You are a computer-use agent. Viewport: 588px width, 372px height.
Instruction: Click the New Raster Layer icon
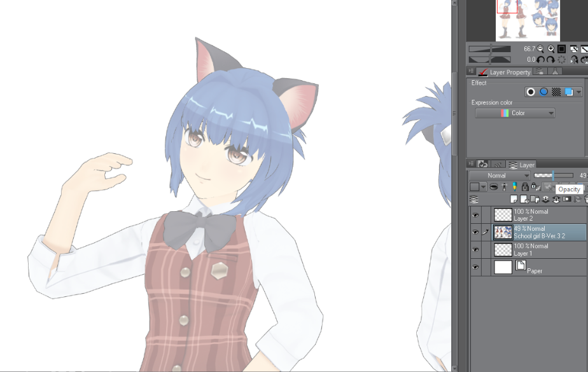point(514,199)
